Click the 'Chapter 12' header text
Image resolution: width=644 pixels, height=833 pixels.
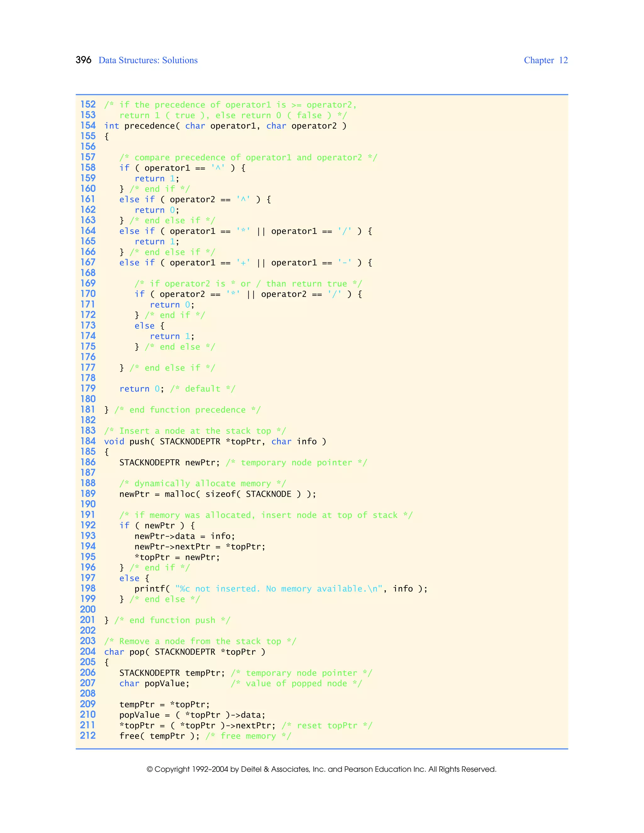[x=546, y=60]
